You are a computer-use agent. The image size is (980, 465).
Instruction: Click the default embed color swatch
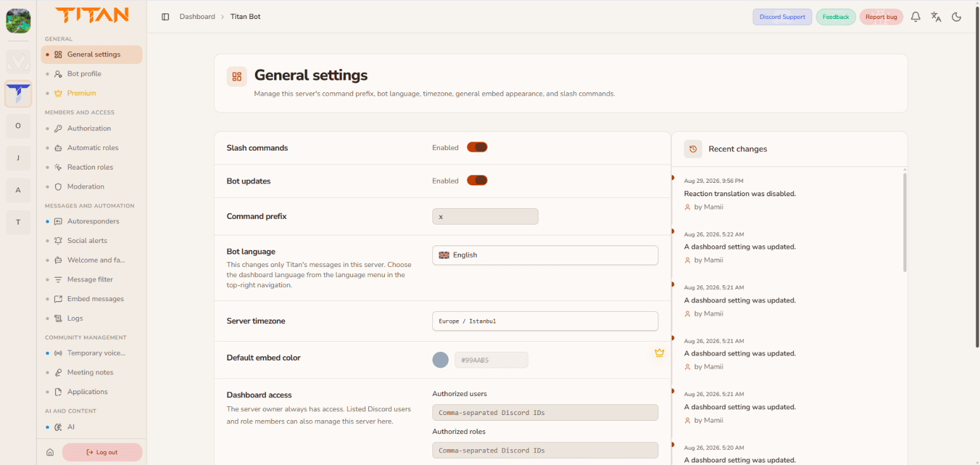[441, 360]
